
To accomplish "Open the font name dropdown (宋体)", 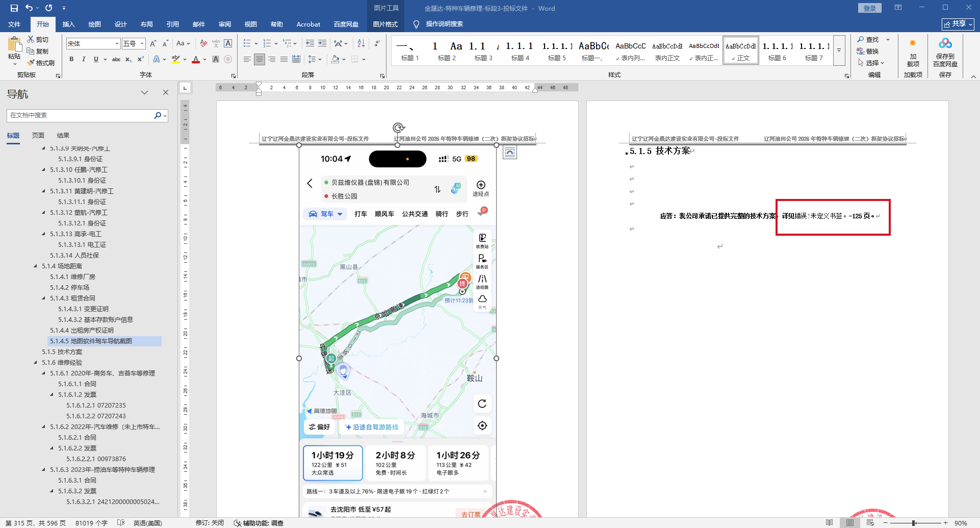I will [117, 44].
